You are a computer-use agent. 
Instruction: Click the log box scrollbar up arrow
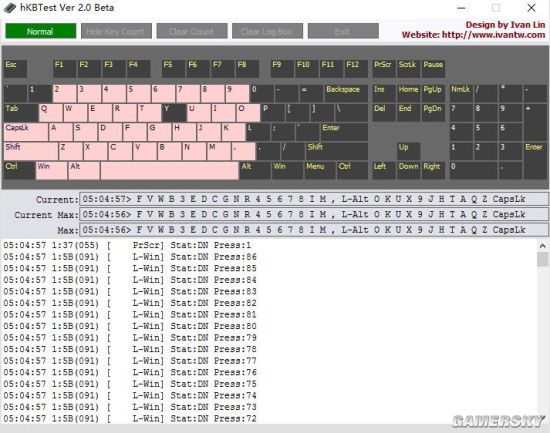[x=542, y=246]
